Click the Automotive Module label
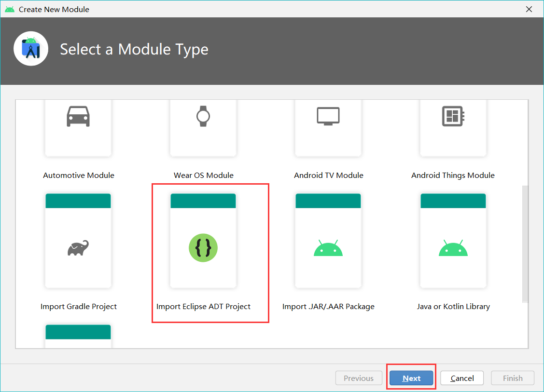This screenshot has width=544, height=392. click(x=78, y=176)
